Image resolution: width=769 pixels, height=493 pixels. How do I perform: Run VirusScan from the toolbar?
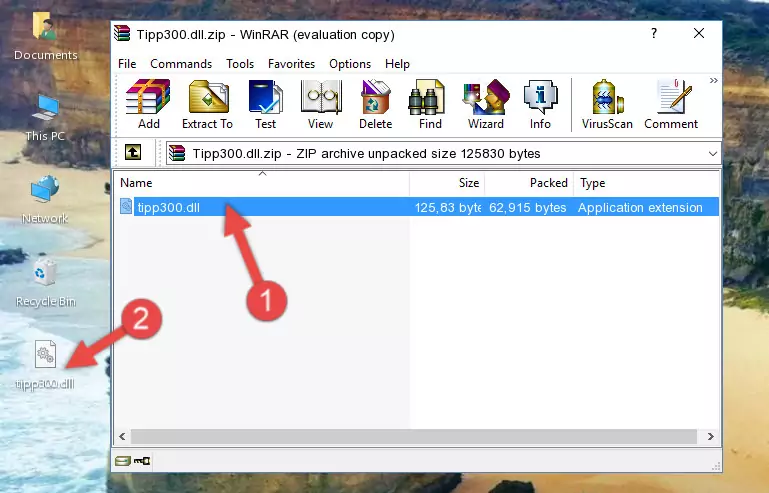pos(607,104)
